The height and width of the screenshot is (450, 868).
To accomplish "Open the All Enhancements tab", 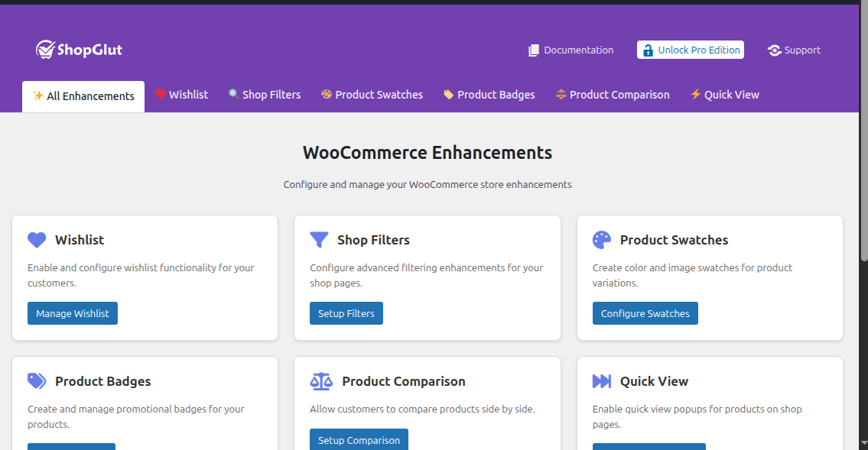I will tap(83, 97).
